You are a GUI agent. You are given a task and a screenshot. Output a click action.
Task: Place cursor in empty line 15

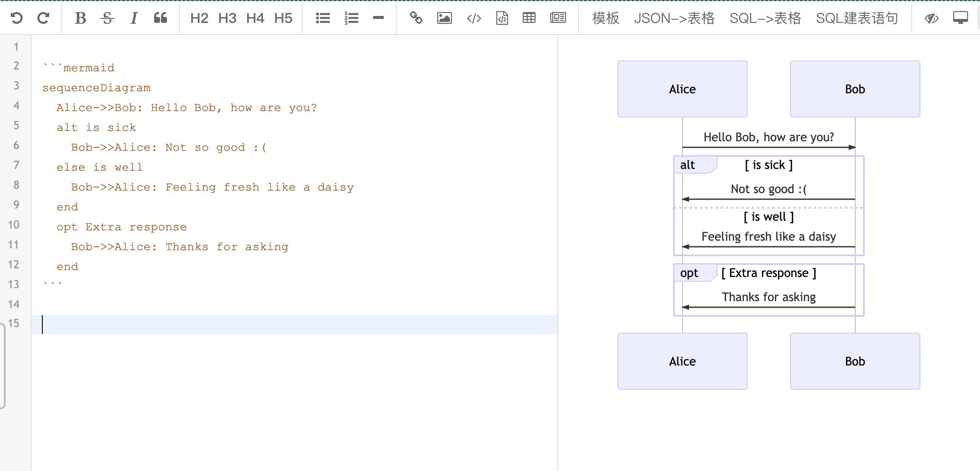[294, 325]
